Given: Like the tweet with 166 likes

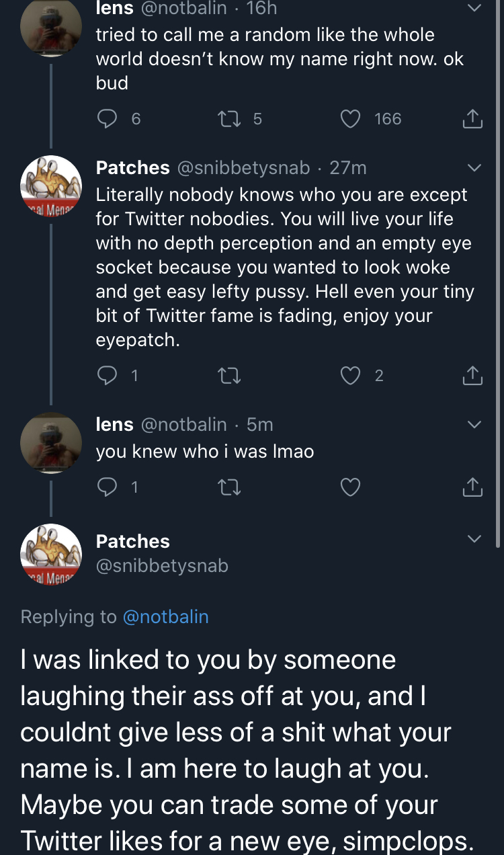Looking at the screenshot, I should pos(350,119).
